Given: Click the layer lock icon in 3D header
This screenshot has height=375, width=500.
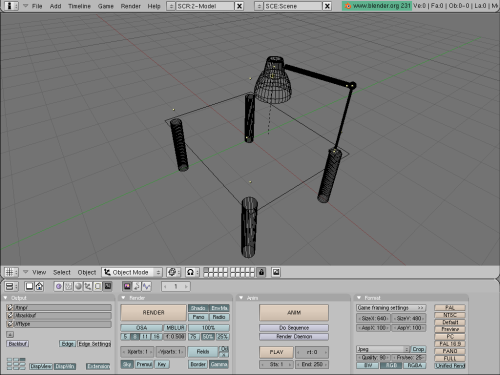Looking at the screenshot, I should [261, 272].
